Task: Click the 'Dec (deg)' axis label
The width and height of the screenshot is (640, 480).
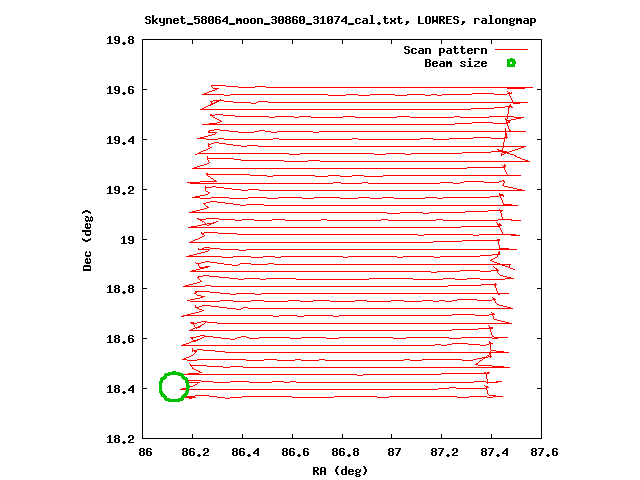Action: [x=87, y=240]
